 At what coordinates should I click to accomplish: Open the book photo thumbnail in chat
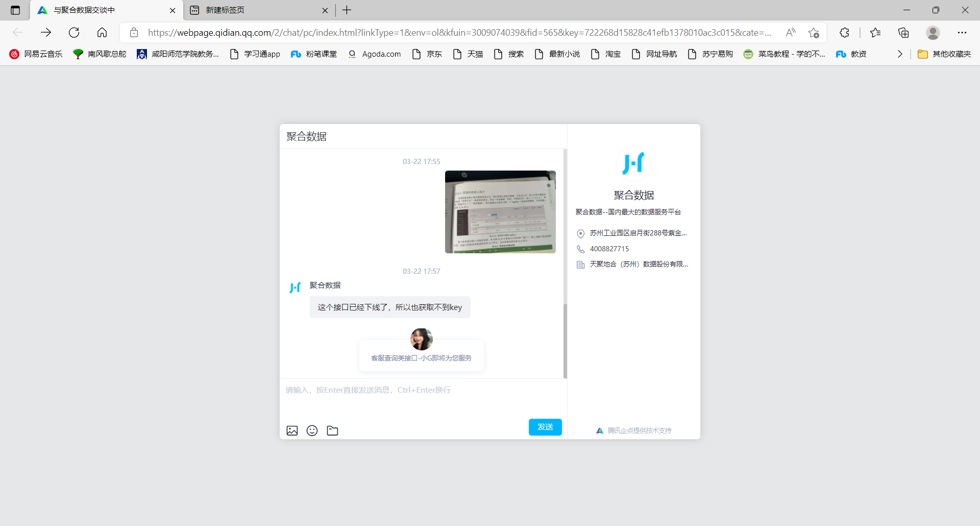pos(500,212)
